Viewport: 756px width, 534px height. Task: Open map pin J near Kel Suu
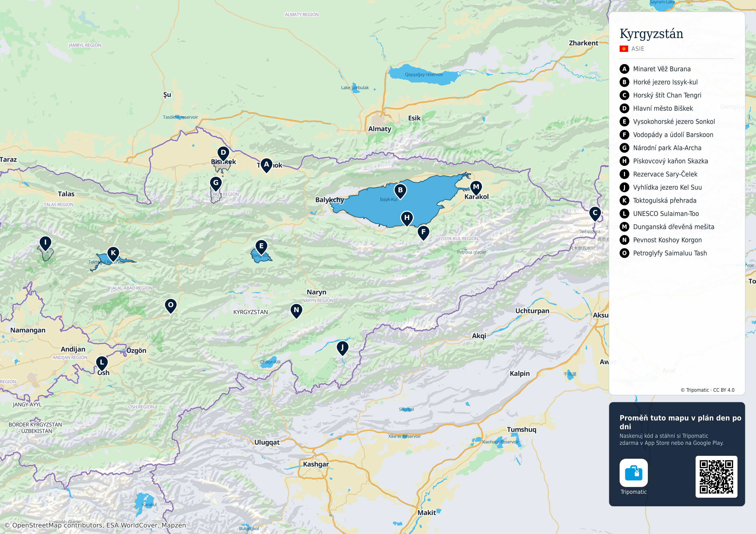342,348
